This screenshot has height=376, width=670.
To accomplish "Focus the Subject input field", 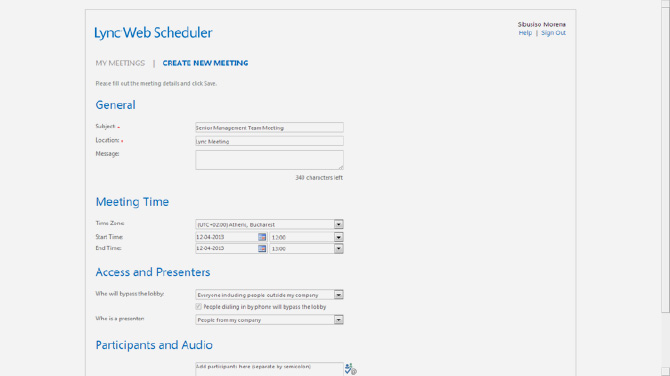I will click(x=269, y=127).
